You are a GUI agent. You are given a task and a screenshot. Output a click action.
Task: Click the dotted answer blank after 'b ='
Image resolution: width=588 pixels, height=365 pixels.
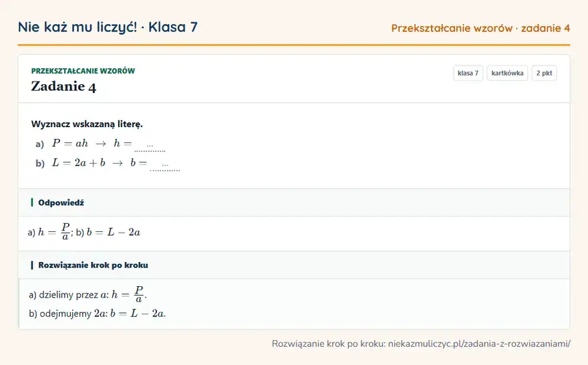[x=164, y=166]
